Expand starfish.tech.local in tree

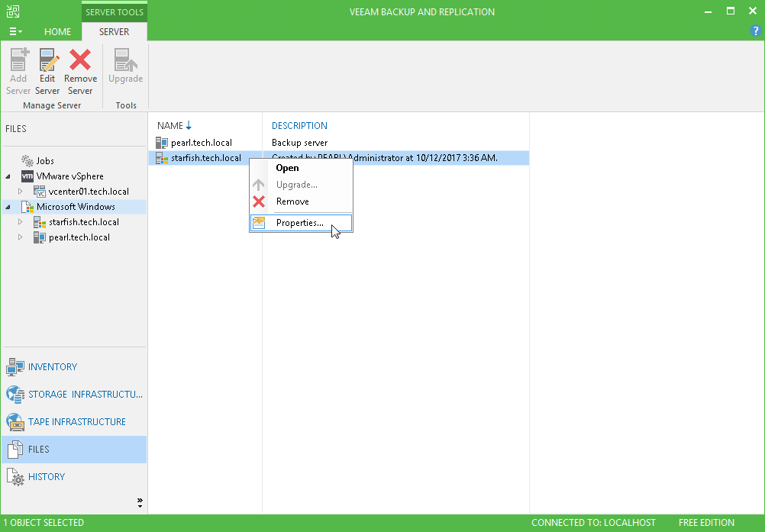click(x=20, y=222)
